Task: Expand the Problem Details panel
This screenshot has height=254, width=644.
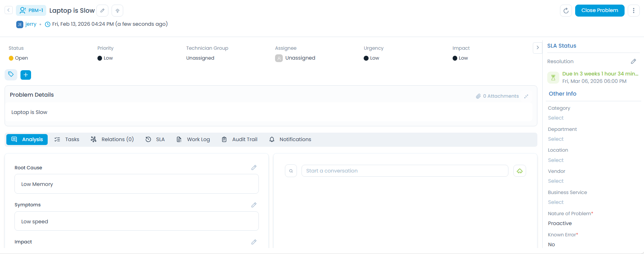Action: (x=526, y=96)
